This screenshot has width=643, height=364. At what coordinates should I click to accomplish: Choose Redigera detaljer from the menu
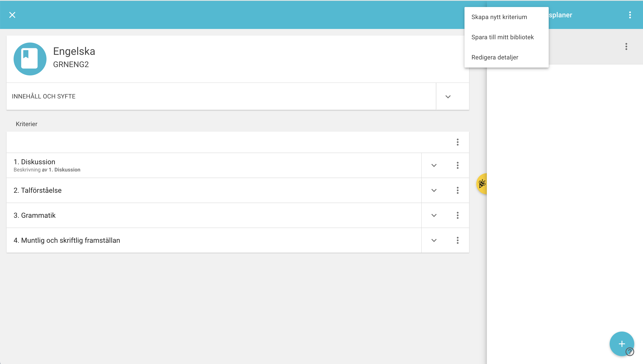495,57
